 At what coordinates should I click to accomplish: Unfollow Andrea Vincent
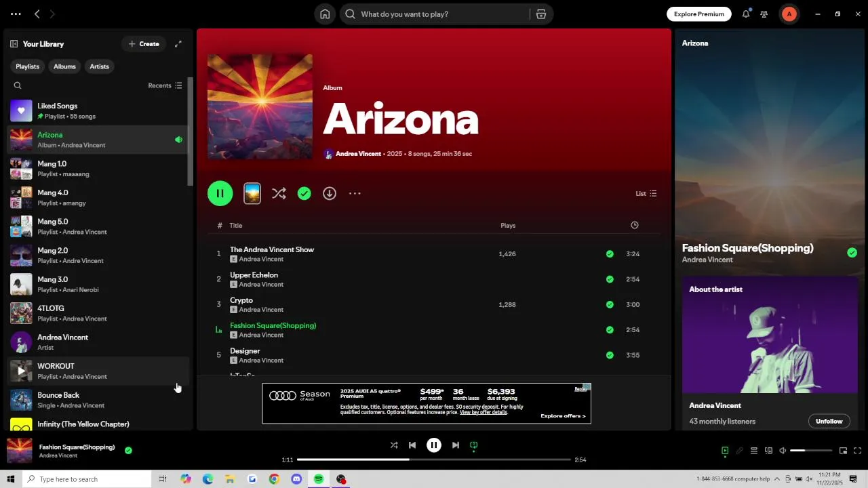tap(829, 422)
